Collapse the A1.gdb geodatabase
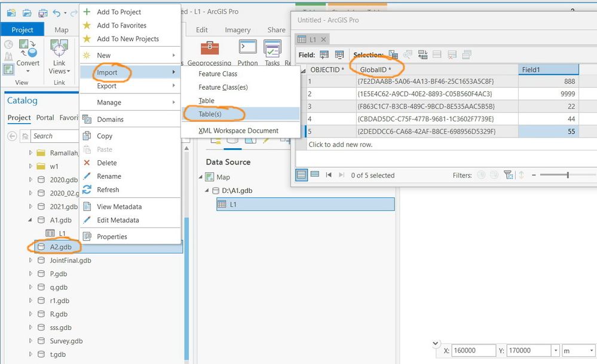 [30, 220]
